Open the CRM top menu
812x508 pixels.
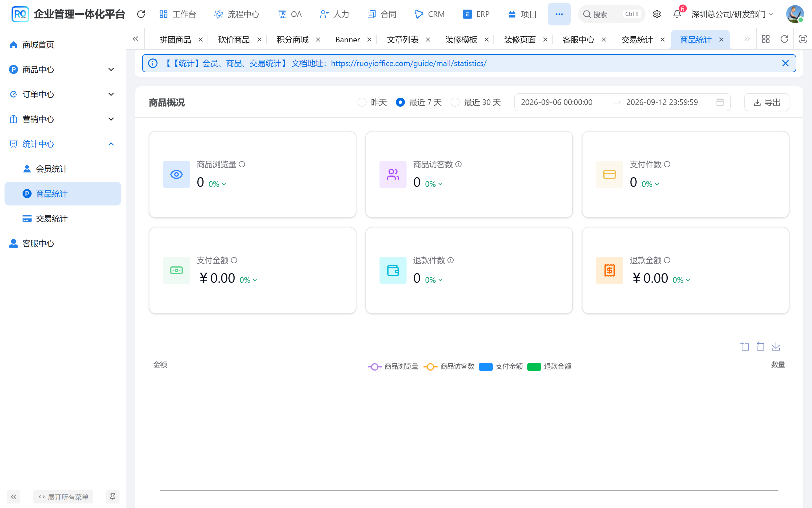click(429, 14)
